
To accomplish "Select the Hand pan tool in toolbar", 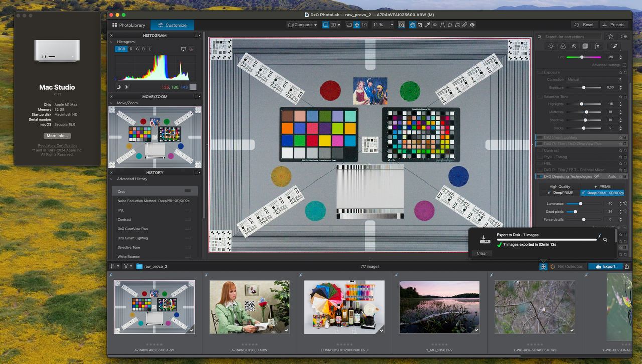I will coord(412,25).
